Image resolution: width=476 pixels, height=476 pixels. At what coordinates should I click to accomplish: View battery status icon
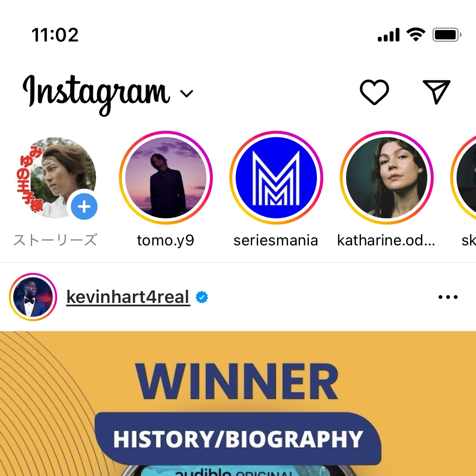(447, 35)
